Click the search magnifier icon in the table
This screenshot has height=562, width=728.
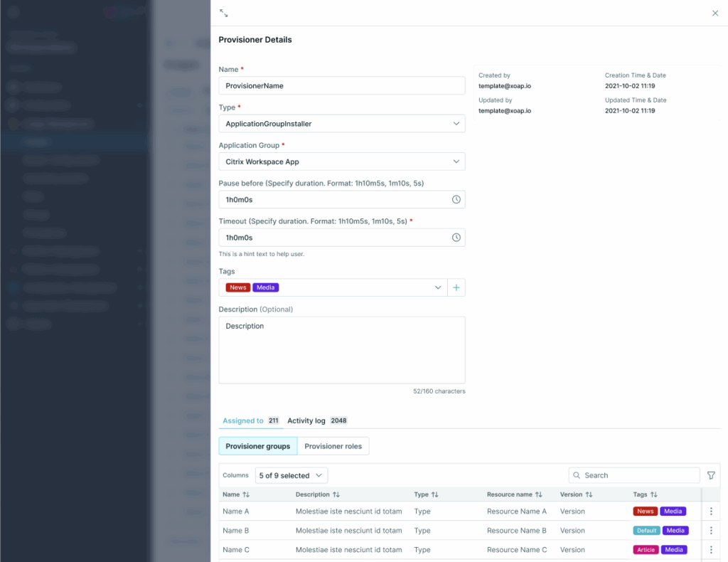click(578, 474)
